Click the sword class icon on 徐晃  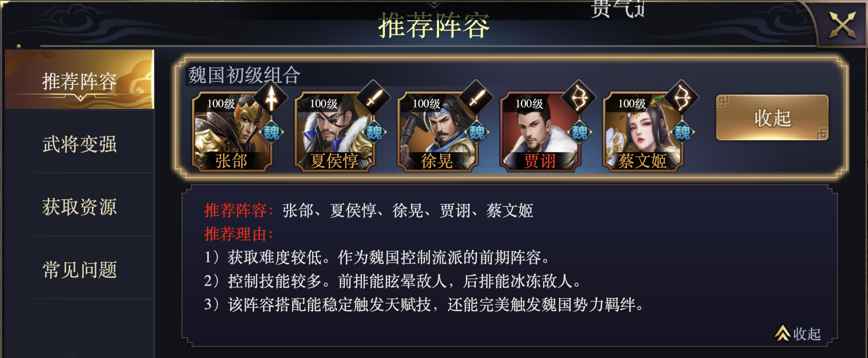click(x=476, y=98)
